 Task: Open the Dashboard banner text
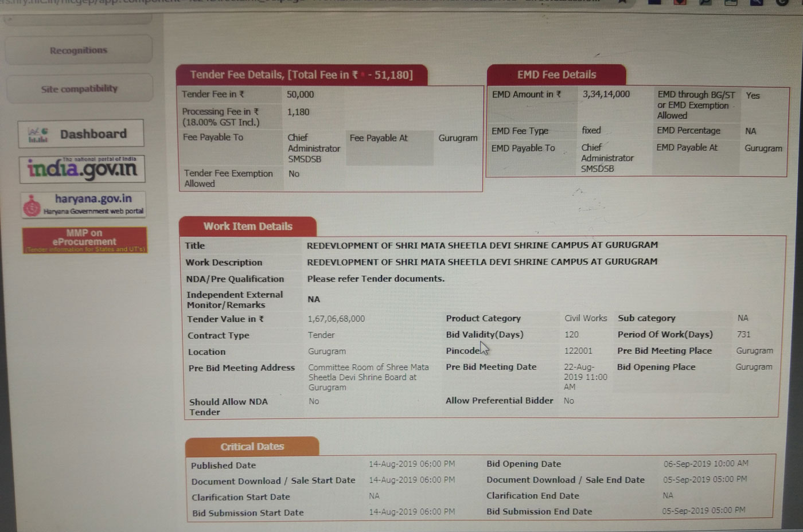click(x=93, y=134)
